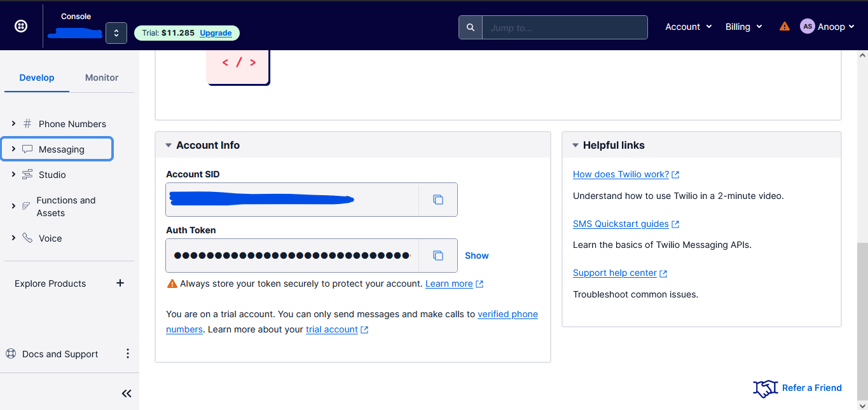This screenshot has width=868, height=410.
Task: Click Explore Products in the sidebar
Action: click(50, 284)
